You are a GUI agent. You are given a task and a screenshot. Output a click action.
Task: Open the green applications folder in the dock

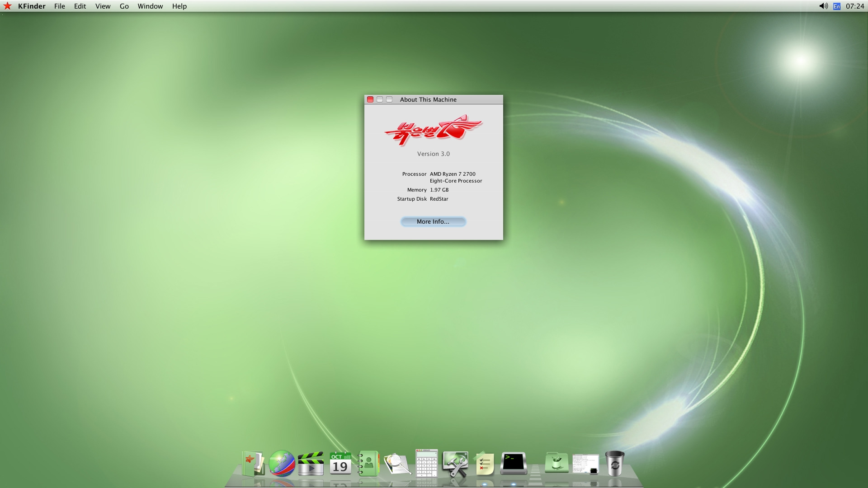click(x=557, y=464)
